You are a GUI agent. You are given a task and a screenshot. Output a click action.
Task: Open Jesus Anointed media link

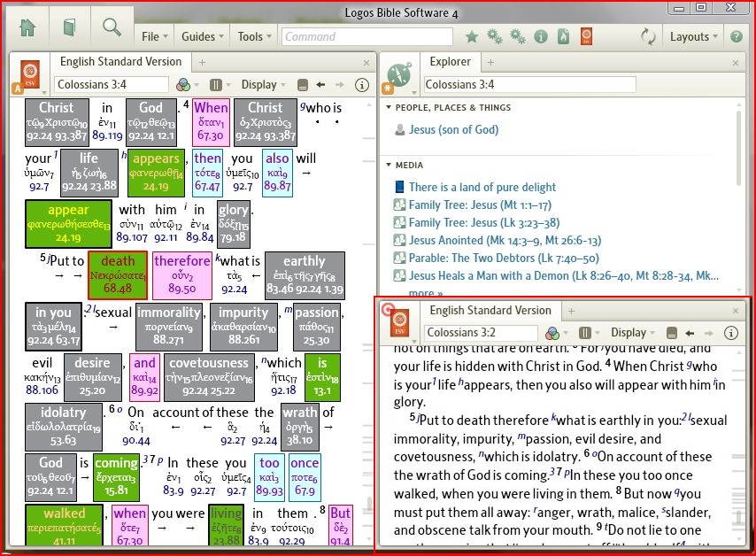click(x=505, y=240)
